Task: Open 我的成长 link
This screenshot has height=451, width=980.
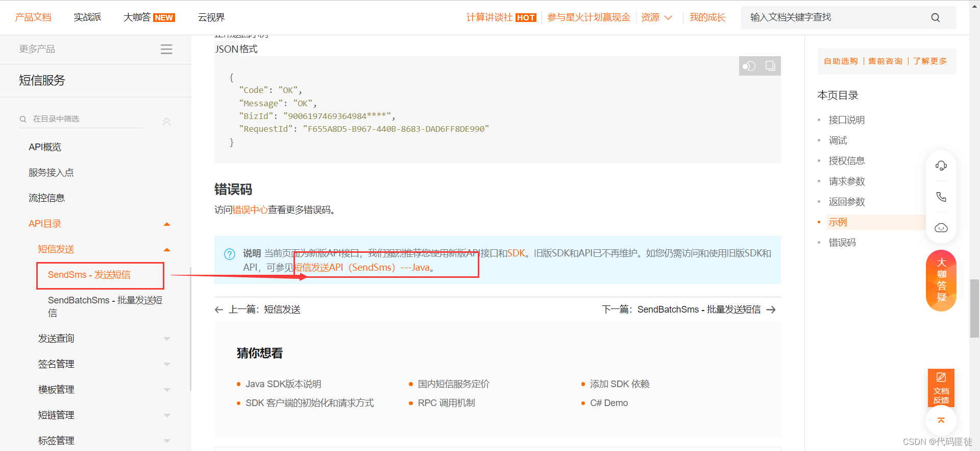Action: click(707, 17)
